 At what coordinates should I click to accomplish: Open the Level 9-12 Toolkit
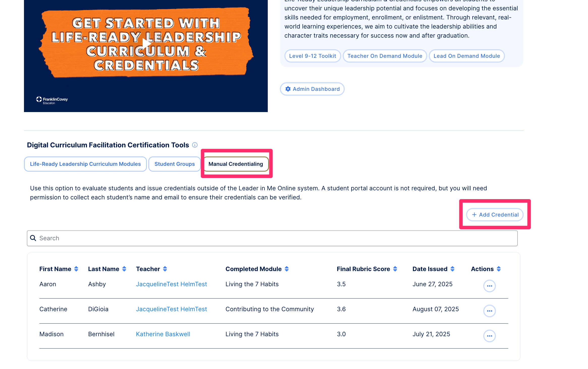(x=312, y=56)
